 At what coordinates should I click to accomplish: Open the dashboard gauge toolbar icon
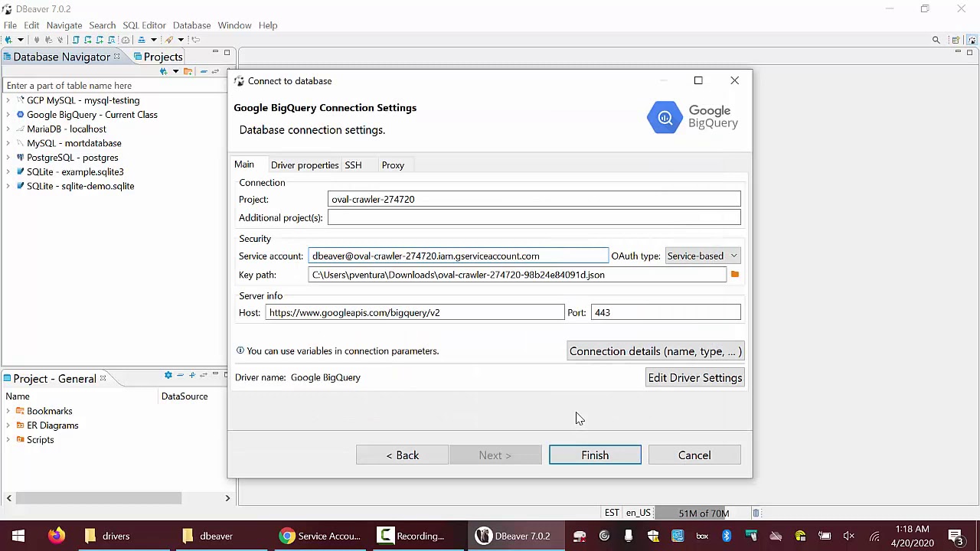(126, 40)
